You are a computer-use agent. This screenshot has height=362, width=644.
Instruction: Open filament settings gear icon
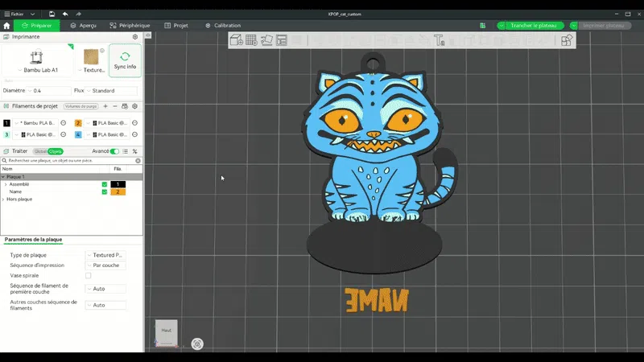tap(134, 106)
